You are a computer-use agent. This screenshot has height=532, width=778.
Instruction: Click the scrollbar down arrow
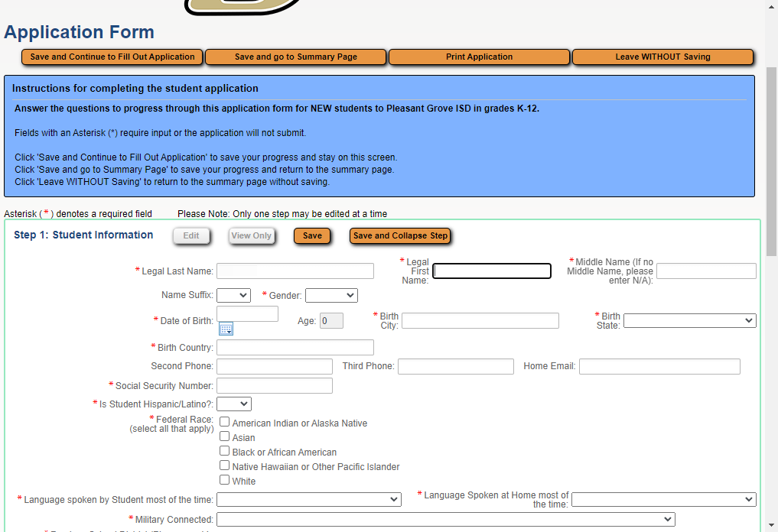[x=771, y=526]
